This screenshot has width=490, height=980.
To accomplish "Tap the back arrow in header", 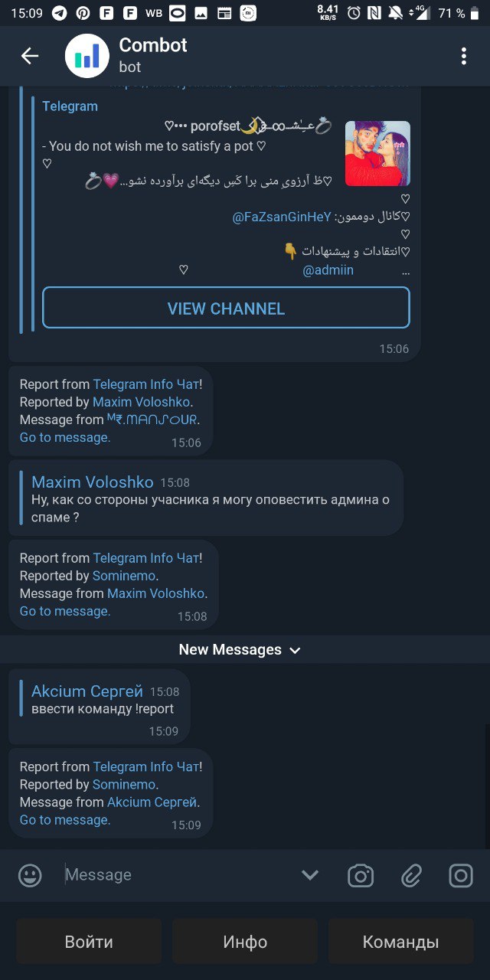I will point(29,56).
